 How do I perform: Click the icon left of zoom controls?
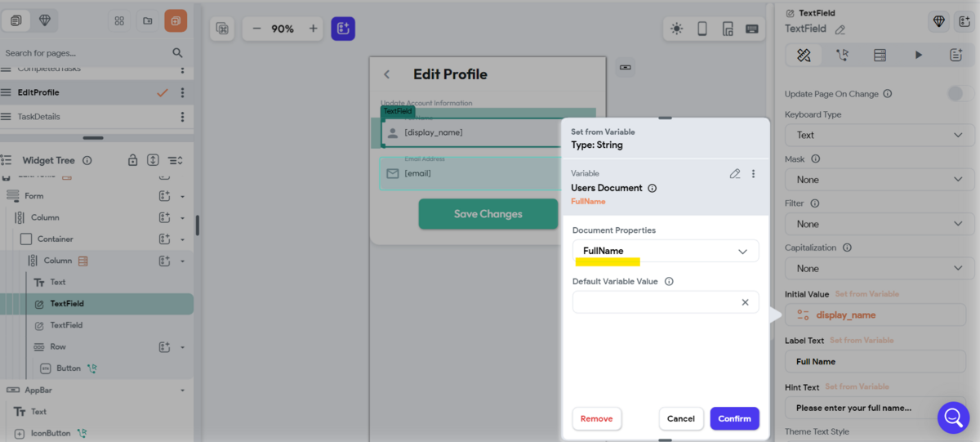click(x=222, y=29)
